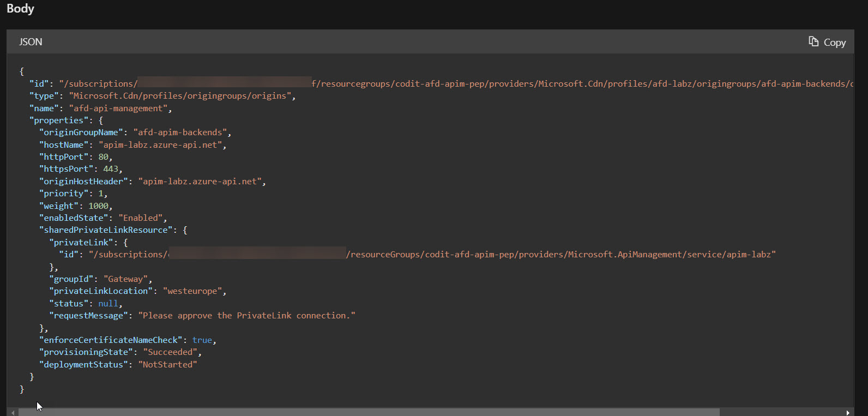The width and height of the screenshot is (868, 416).
Task: Click the status null value
Action: pos(108,304)
